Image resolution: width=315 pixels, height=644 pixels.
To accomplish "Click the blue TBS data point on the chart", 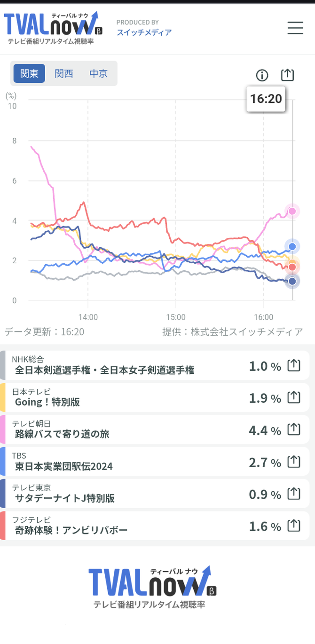I will [x=292, y=246].
